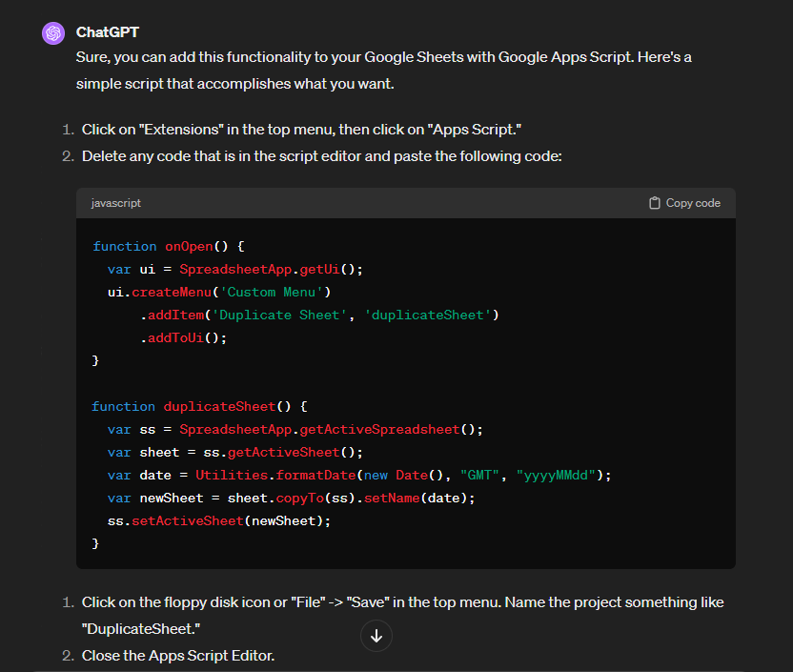Click the step 'Close the Apps Script Editor.'
Screen dimensions: 793x672
178,656
